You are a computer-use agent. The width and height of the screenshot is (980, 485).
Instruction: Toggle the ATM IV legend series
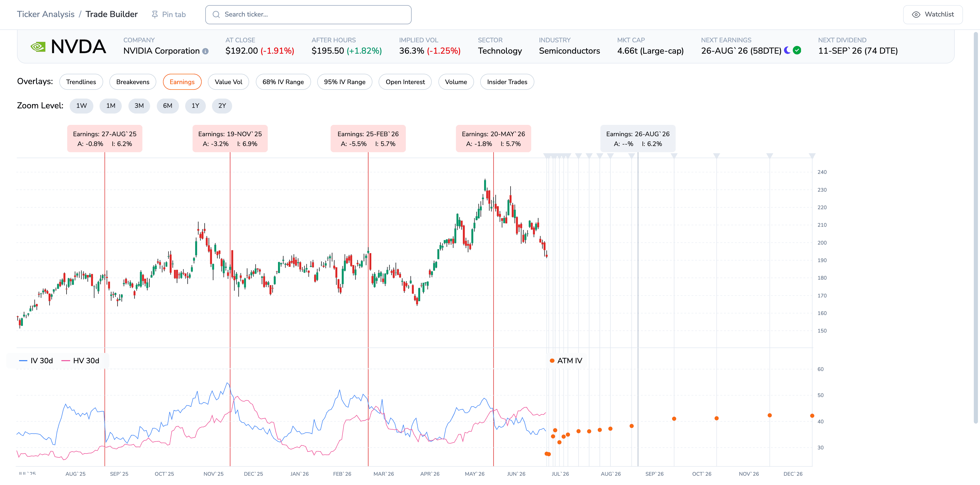(566, 360)
